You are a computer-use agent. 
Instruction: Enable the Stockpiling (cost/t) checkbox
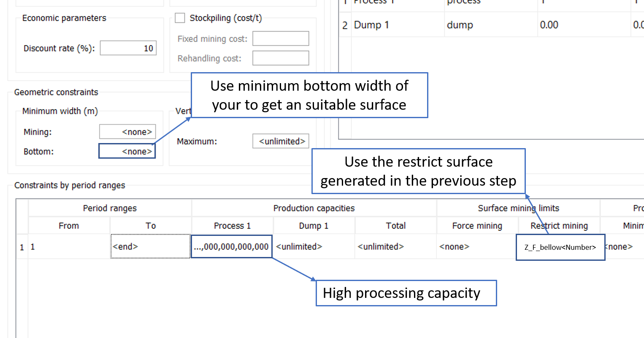click(x=180, y=18)
